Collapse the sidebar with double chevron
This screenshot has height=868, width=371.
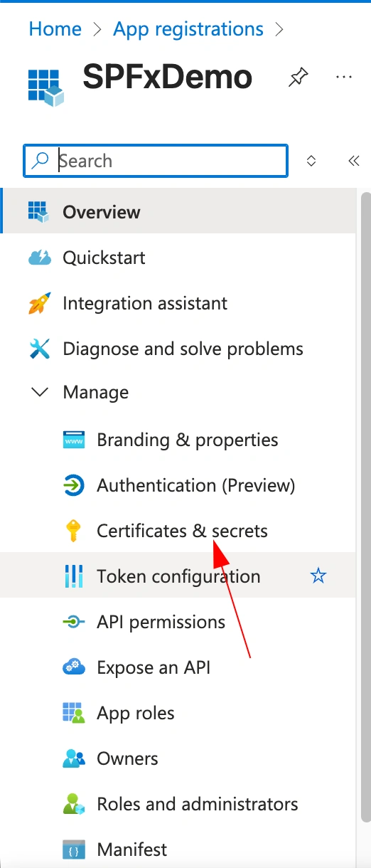(x=353, y=161)
